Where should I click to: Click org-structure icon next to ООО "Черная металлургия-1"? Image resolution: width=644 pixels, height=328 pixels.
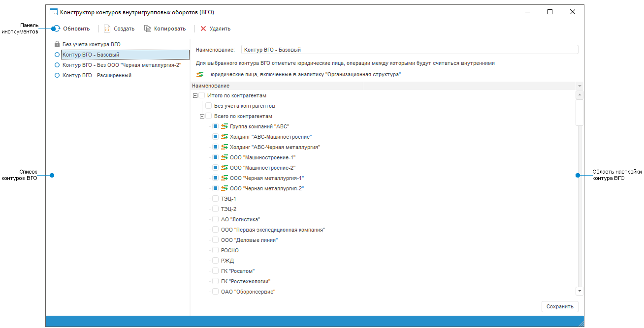click(x=225, y=178)
